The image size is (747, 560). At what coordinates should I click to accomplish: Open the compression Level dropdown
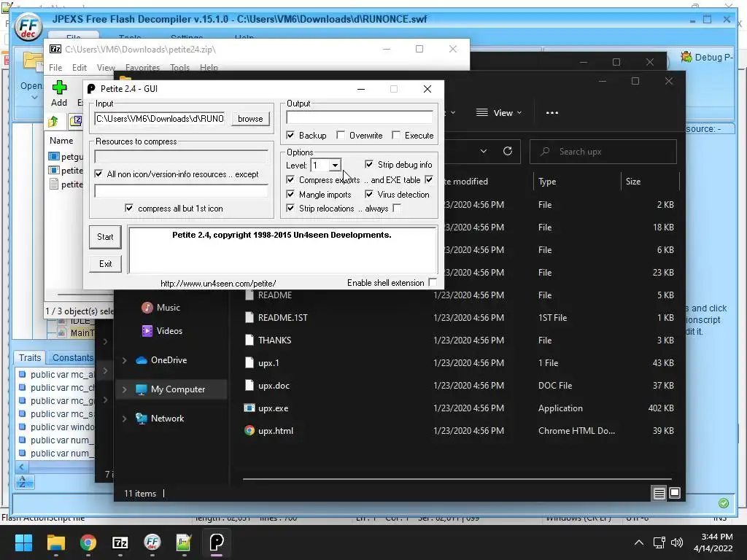tap(335, 166)
